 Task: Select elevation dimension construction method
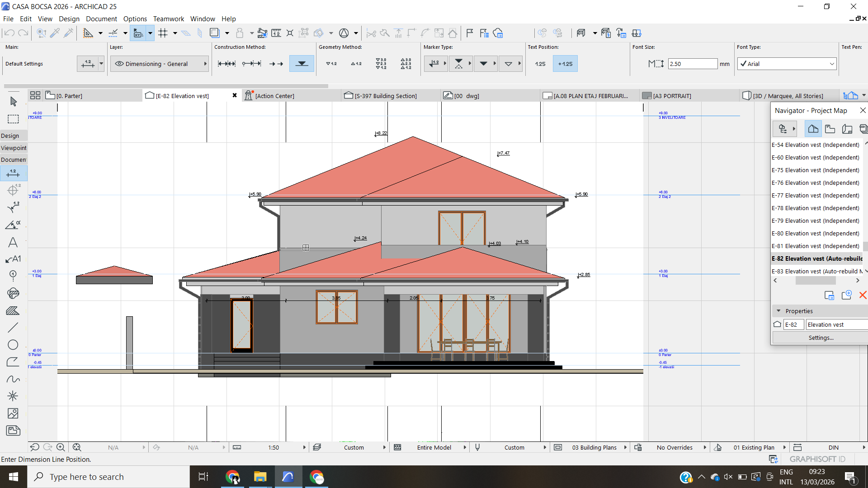click(x=302, y=64)
